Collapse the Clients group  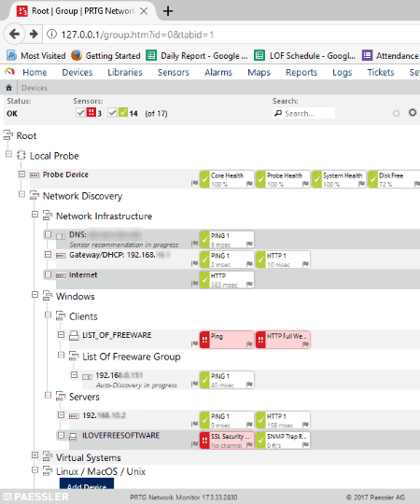tap(48, 315)
